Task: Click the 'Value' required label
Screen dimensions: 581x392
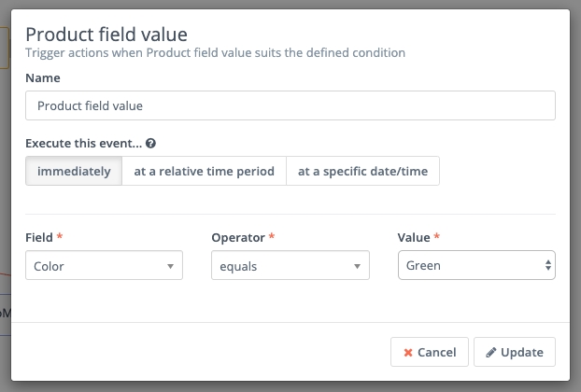Action: click(x=415, y=238)
